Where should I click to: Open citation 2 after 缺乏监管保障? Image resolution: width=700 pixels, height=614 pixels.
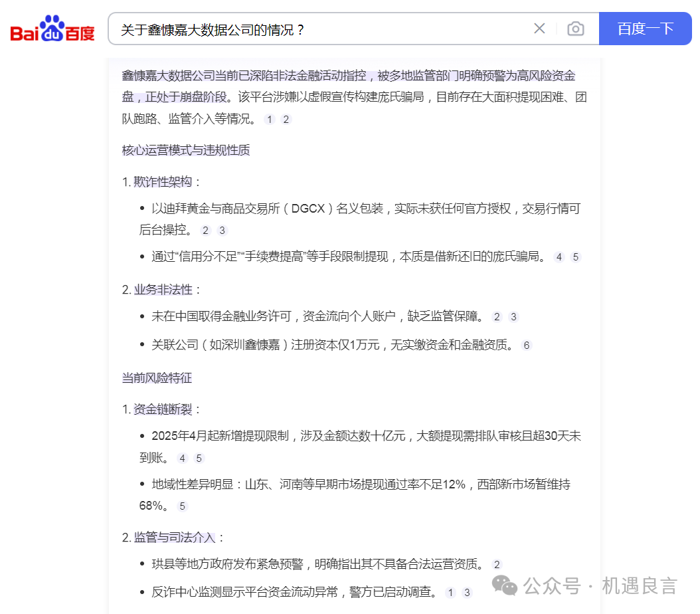[497, 317]
